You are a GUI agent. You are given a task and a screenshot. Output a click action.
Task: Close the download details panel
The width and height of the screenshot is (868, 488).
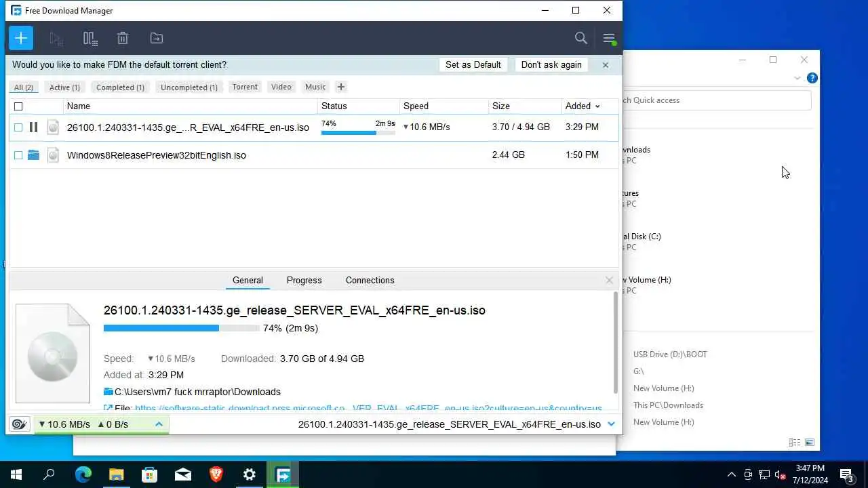click(609, 280)
